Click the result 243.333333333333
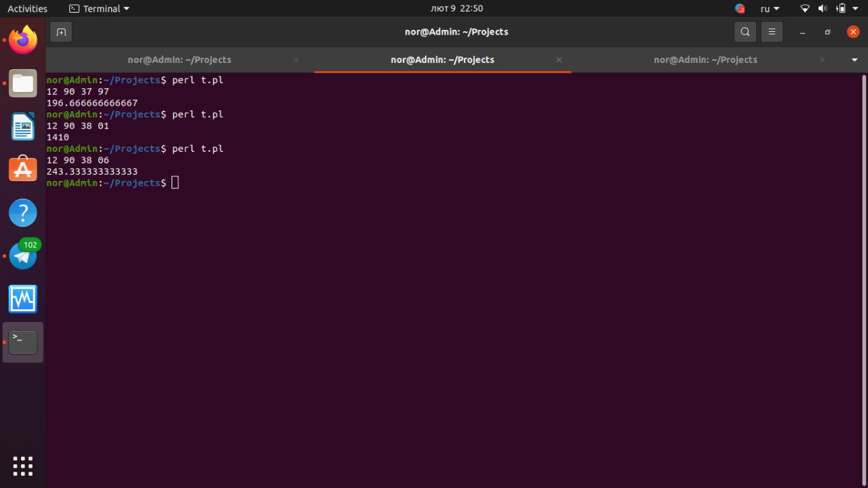Screen dimensions: 868x488 point(92,171)
